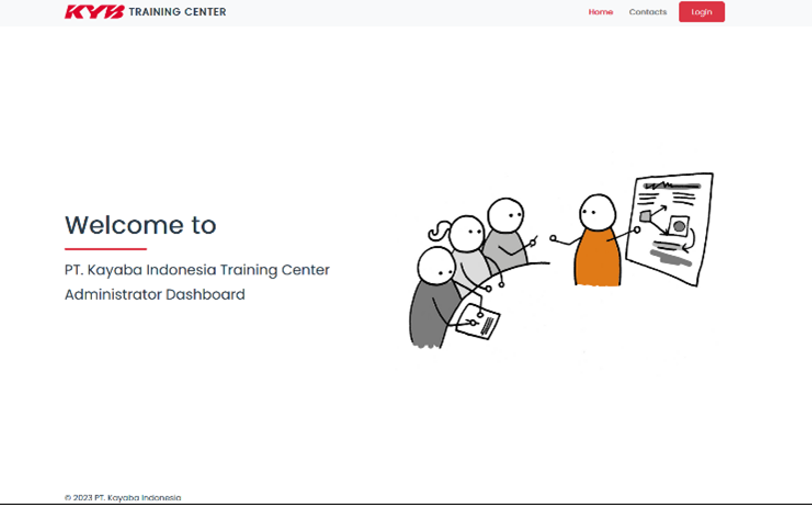Click the presenter's round head
This screenshot has width=812, height=505.
click(x=597, y=212)
